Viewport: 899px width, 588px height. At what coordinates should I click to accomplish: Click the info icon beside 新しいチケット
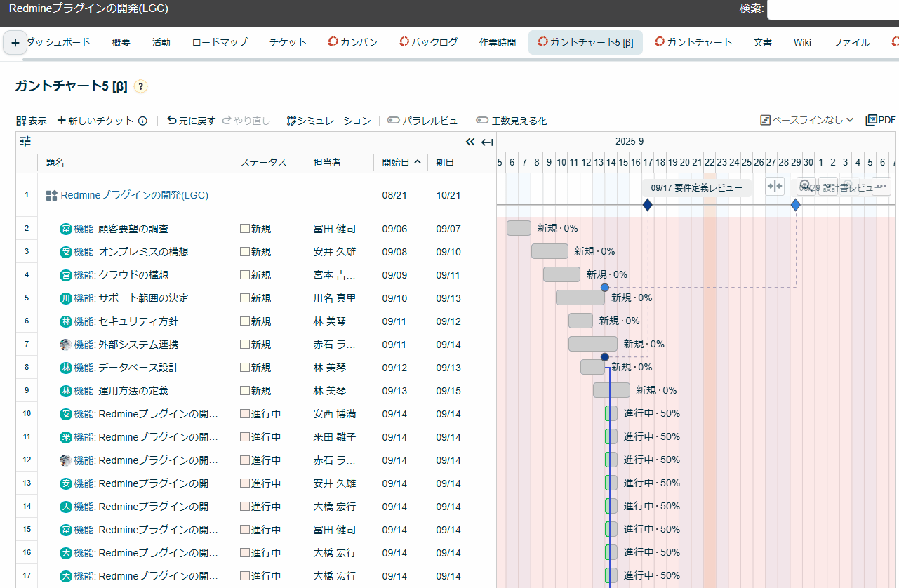click(x=142, y=121)
